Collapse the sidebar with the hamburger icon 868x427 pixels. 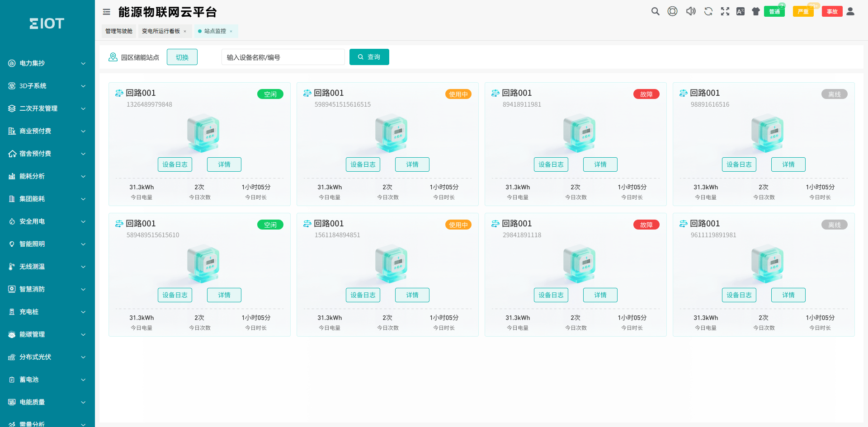tap(107, 12)
